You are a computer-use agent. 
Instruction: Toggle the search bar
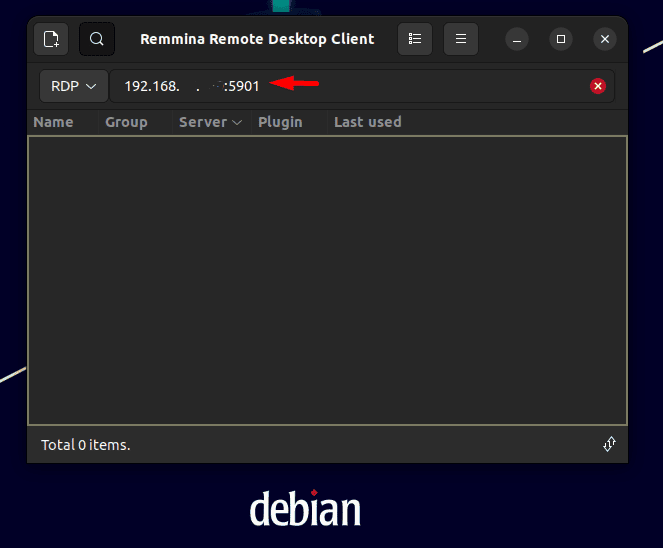pyautogui.click(x=97, y=39)
